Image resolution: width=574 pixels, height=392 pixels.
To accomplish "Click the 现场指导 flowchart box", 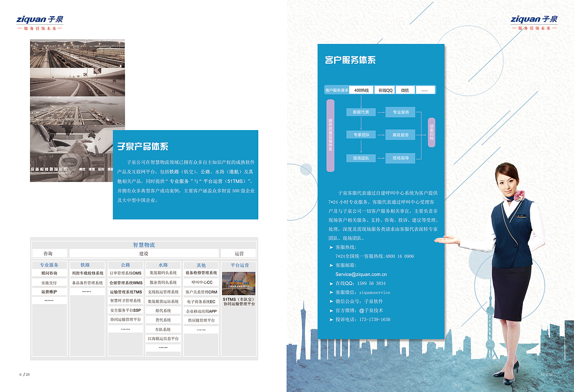I will point(400,158).
